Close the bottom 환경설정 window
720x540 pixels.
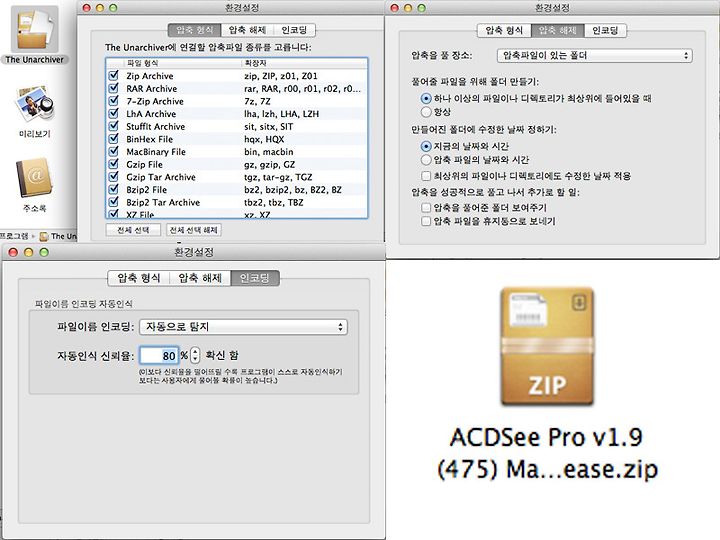(13, 252)
